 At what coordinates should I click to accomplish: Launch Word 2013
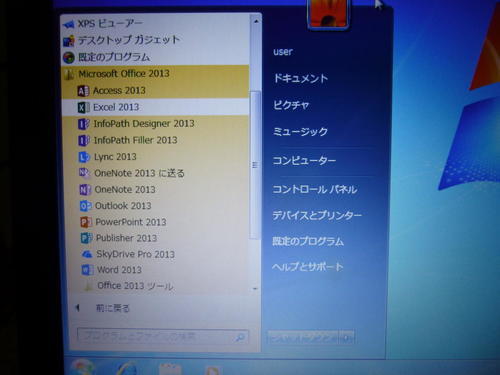pyautogui.click(x=155, y=270)
